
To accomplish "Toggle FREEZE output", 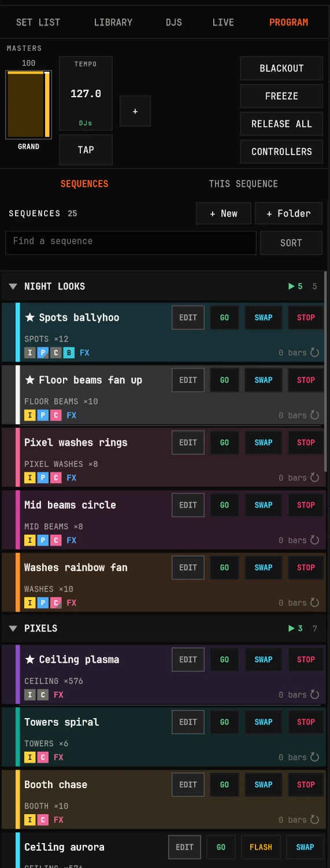I will coord(281,96).
